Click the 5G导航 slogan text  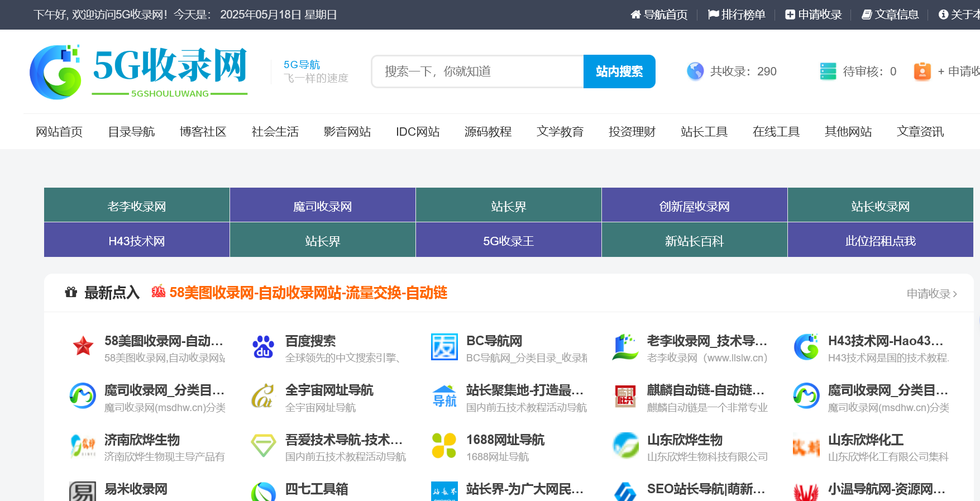pos(302,65)
